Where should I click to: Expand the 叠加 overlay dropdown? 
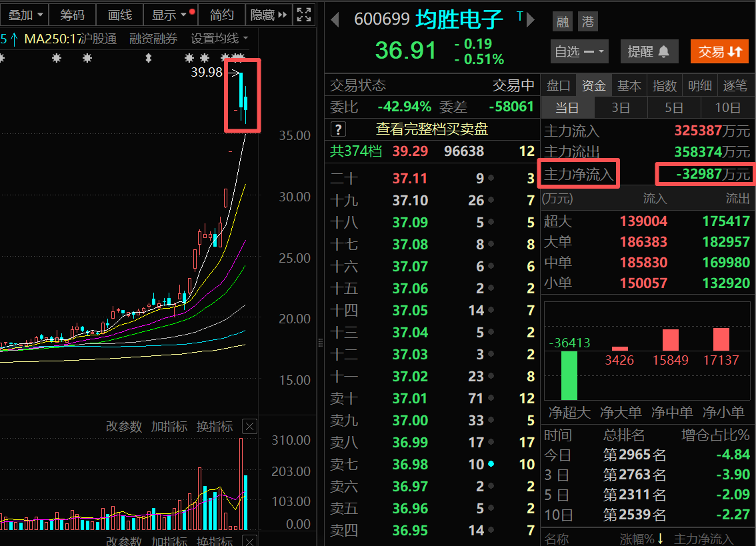(25, 15)
